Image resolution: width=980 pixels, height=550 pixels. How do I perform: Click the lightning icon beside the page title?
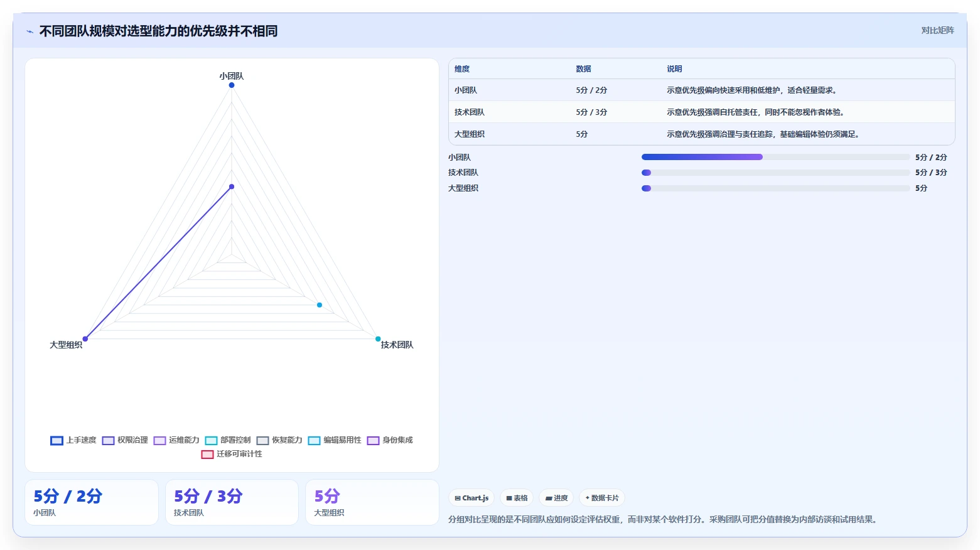30,31
